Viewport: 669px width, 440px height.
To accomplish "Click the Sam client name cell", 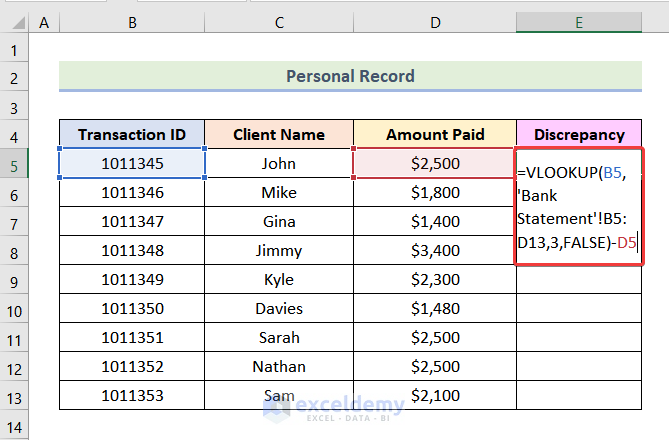I will coord(279,396).
